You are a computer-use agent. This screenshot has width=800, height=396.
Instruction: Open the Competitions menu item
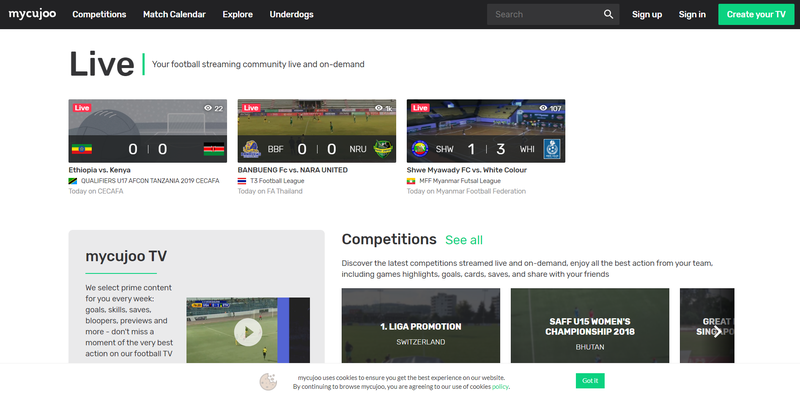click(99, 14)
